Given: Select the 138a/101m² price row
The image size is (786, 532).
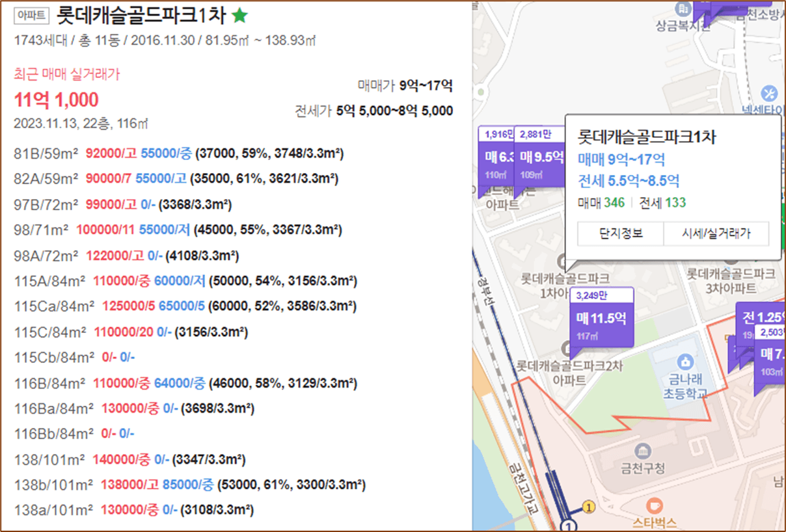Looking at the screenshot, I should click(134, 509).
